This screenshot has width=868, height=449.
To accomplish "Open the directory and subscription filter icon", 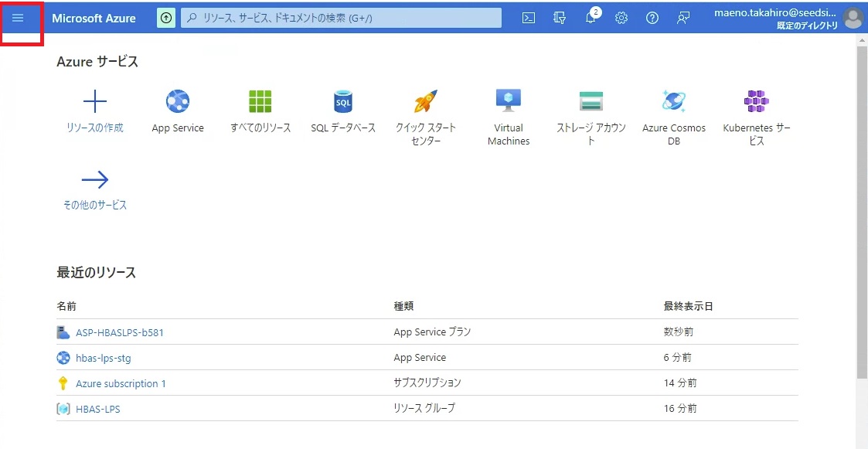I will coord(560,18).
